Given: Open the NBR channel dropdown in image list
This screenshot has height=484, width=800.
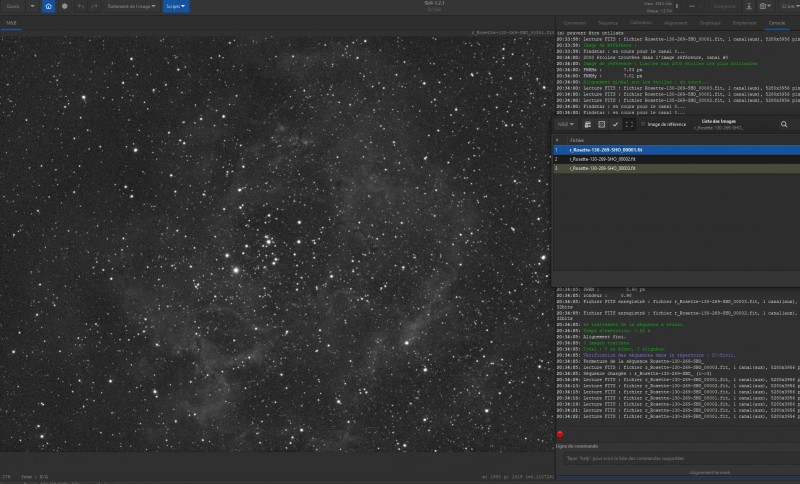Looking at the screenshot, I should (x=565, y=124).
